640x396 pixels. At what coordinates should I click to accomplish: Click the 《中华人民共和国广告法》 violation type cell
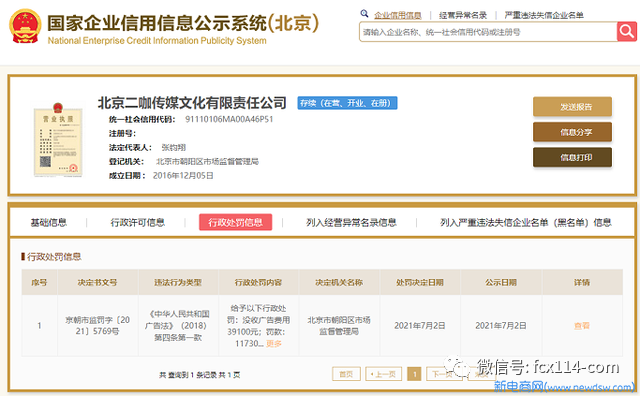point(178,326)
